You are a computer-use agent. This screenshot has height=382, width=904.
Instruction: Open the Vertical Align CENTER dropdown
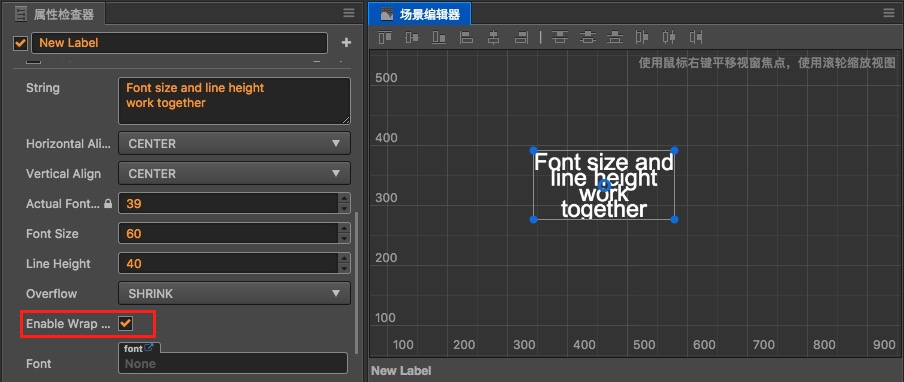(234, 173)
